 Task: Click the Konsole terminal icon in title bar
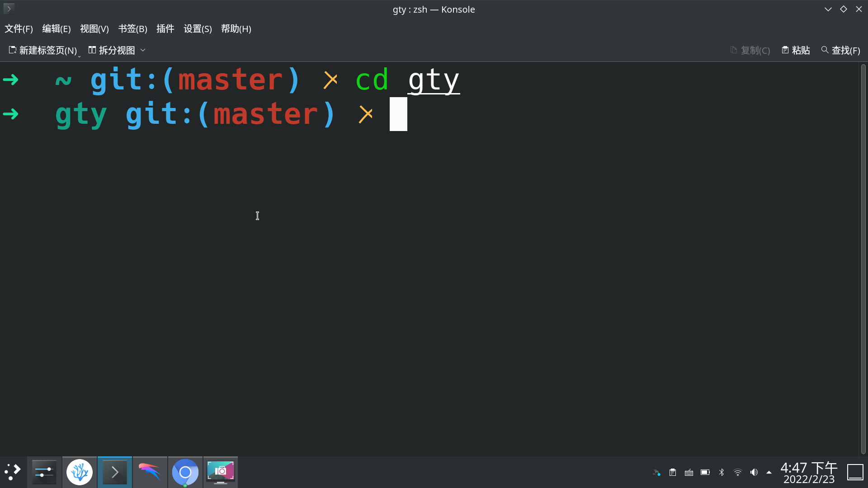[x=9, y=9]
